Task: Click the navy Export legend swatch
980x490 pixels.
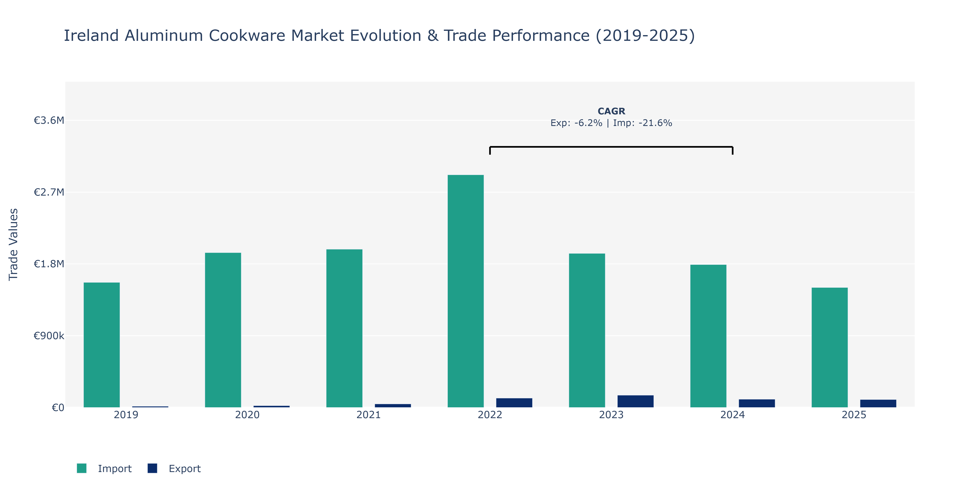Action: pyautogui.click(x=152, y=468)
